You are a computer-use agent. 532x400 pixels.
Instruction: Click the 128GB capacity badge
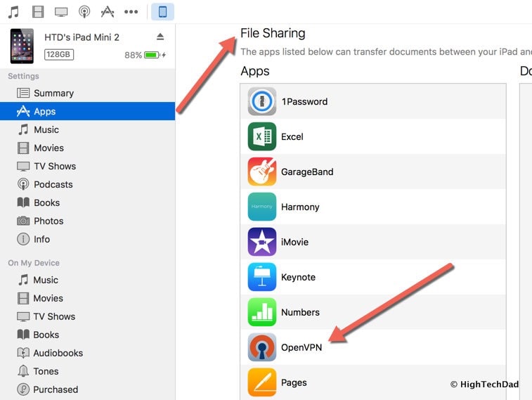(x=59, y=54)
